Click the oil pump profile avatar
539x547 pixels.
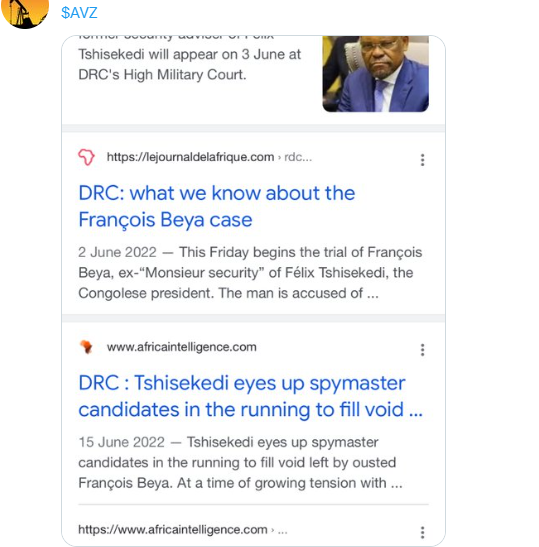click(x=25, y=13)
